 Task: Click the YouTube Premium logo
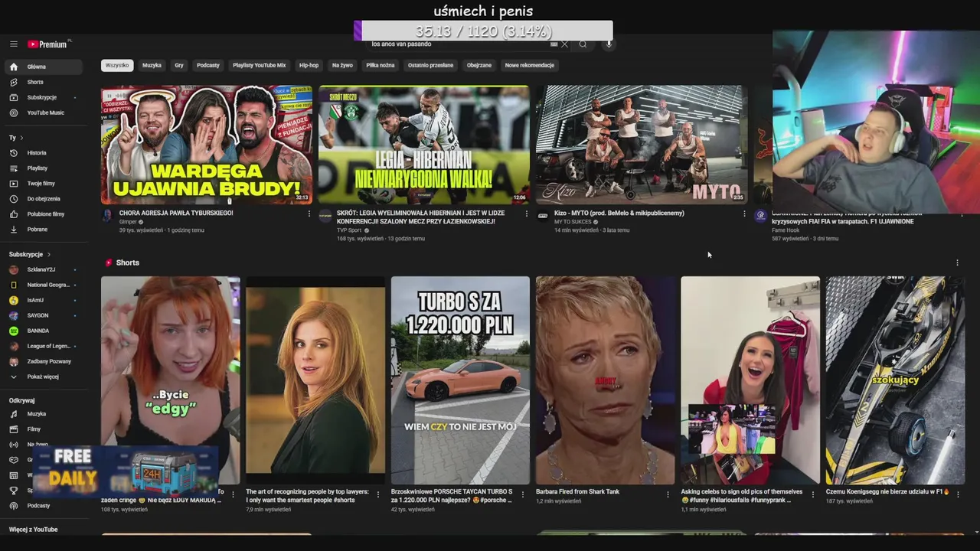point(48,44)
